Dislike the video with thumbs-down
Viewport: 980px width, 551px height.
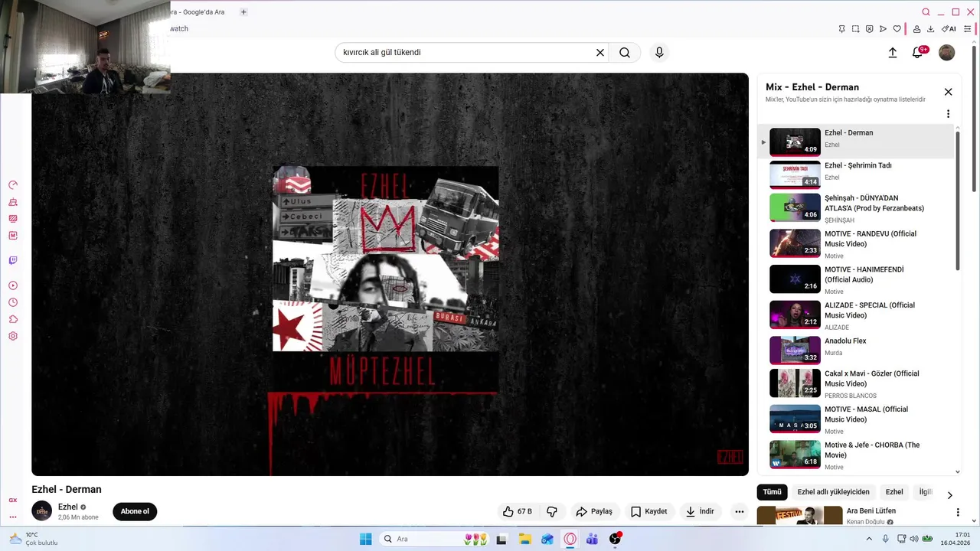click(x=552, y=511)
